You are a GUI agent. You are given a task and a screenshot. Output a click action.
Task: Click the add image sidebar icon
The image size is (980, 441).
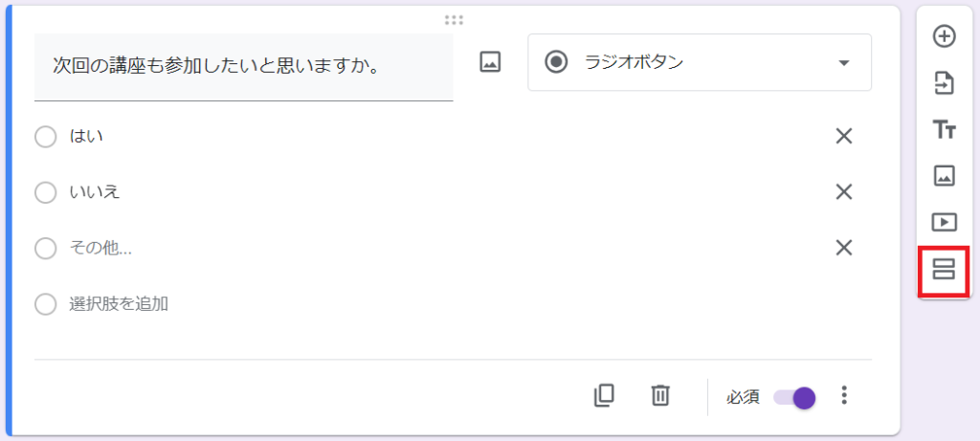945,176
